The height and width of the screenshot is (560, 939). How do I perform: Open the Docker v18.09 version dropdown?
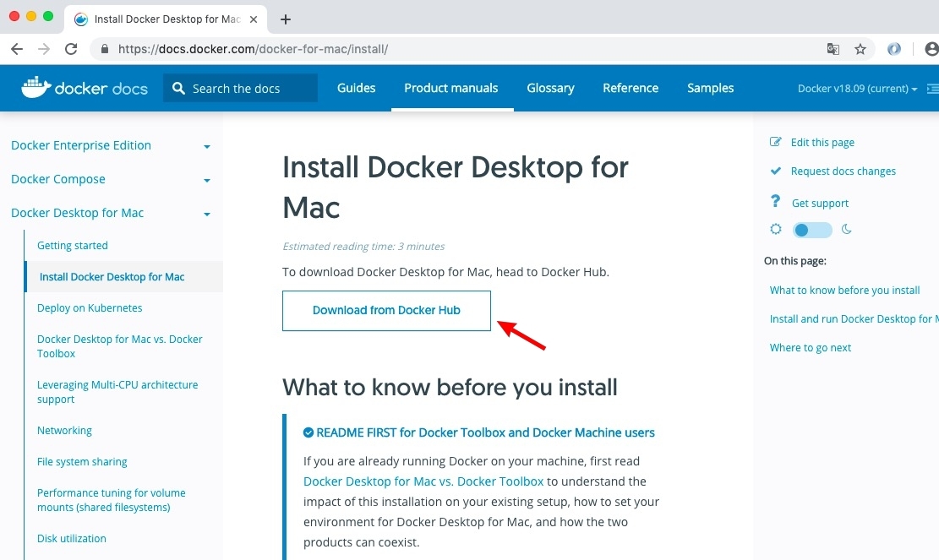click(x=857, y=89)
